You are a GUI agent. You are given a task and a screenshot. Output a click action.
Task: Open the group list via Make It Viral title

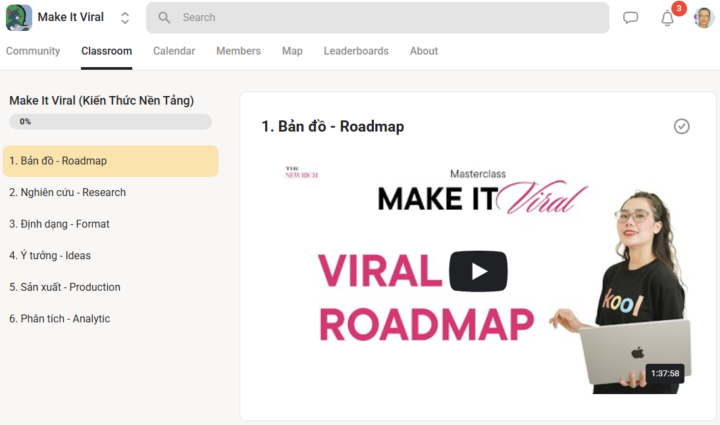pos(71,17)
